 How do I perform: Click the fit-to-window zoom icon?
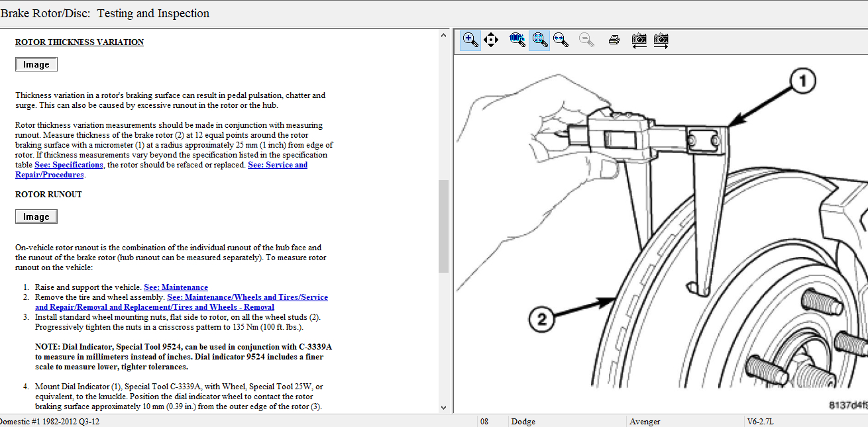coord(540,40)
